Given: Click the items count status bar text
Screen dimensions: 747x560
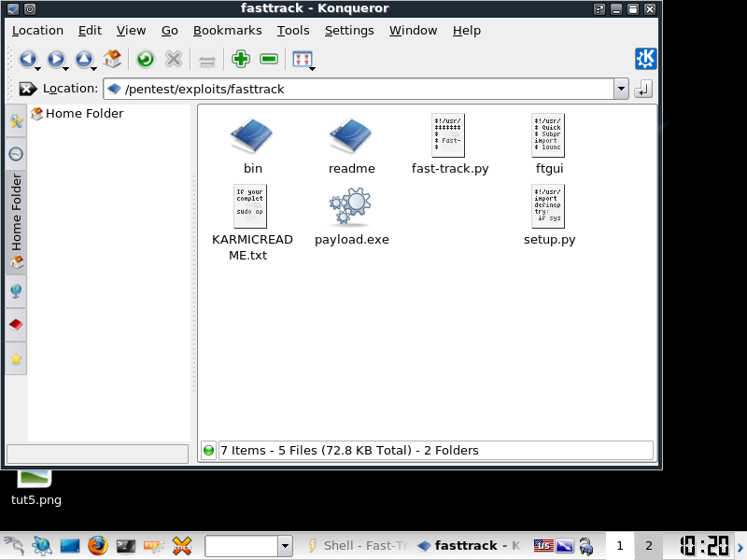Looking at the screenshot, I should pyautogui.click(x=349, y=450).
